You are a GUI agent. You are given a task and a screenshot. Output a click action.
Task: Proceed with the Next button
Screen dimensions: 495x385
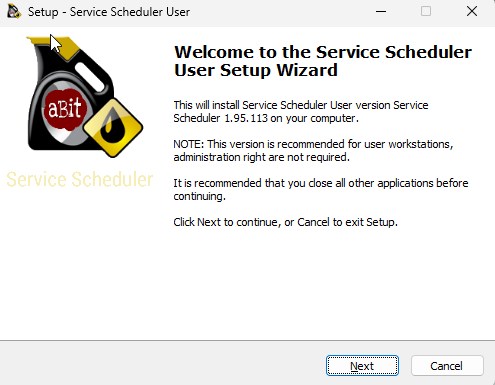point(362,366)
